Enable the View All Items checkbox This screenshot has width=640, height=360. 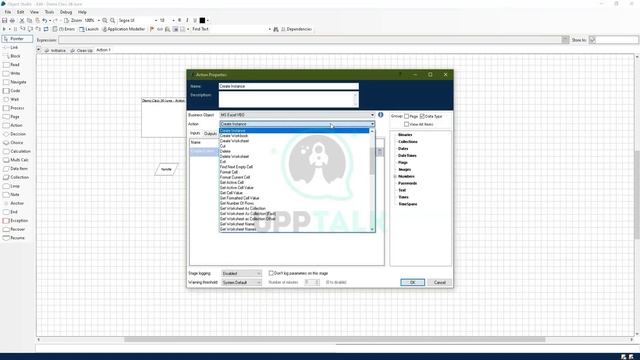(407, 124)
